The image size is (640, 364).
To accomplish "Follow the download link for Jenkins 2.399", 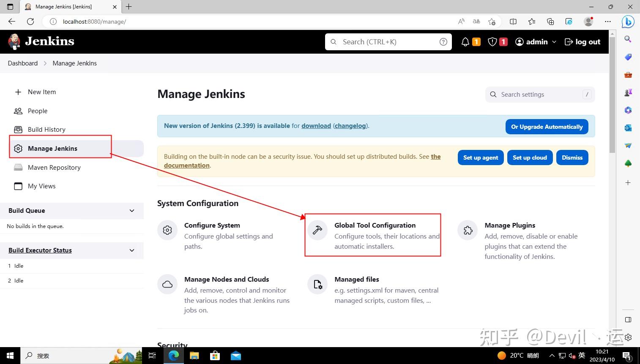I will point(316,126).
